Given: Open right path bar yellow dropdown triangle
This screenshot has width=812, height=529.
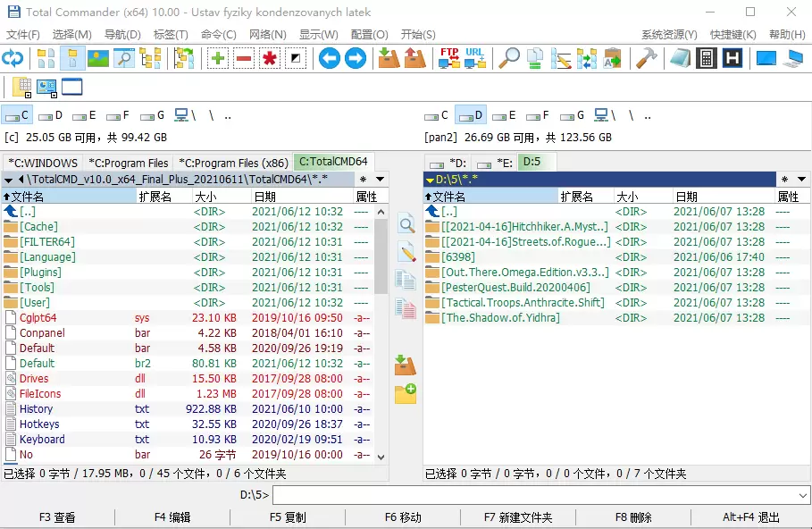Looking at the screenshot, I should click(x=430, y=181).
